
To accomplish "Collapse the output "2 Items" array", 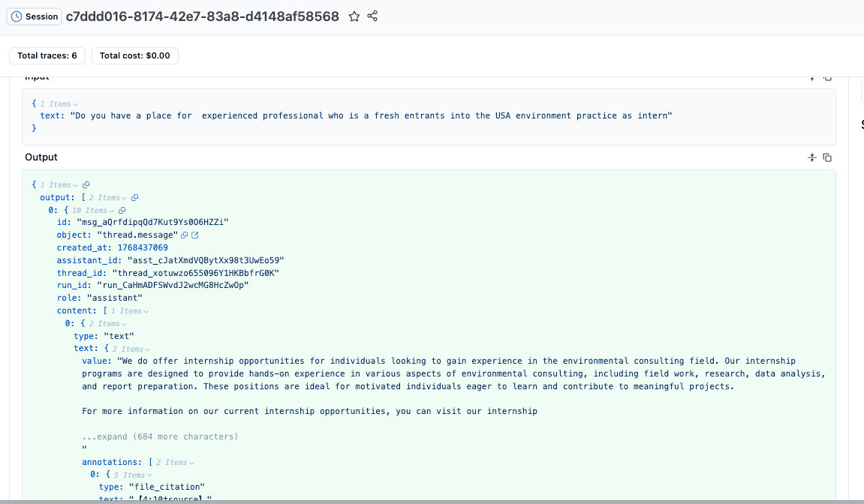I will point(124,198).
